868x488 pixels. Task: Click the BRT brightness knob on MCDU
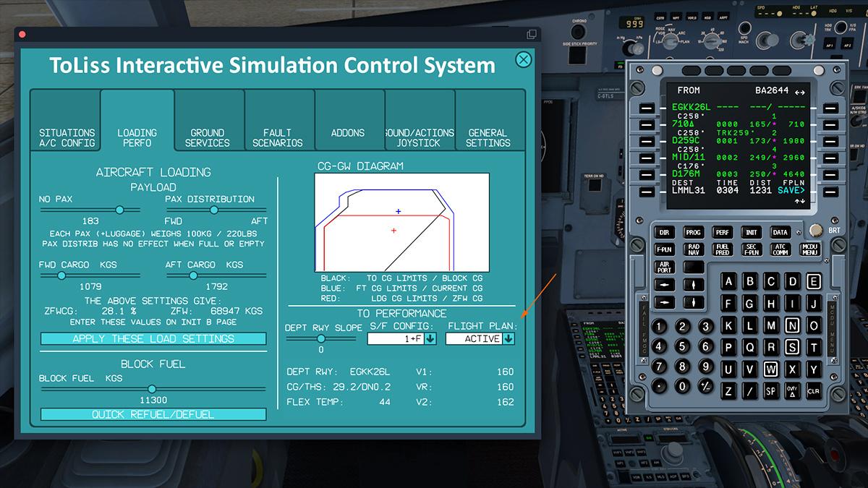point(816,231)
